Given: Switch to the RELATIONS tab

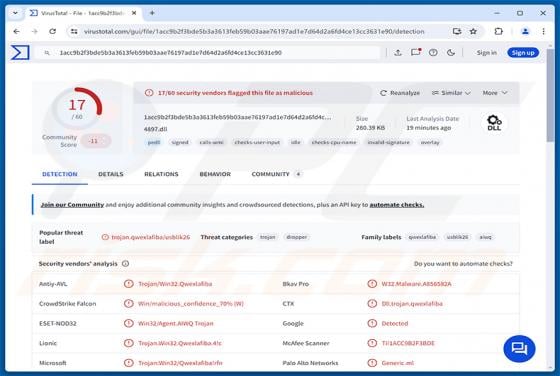Looking at the screenshot, I should point(161,174).
